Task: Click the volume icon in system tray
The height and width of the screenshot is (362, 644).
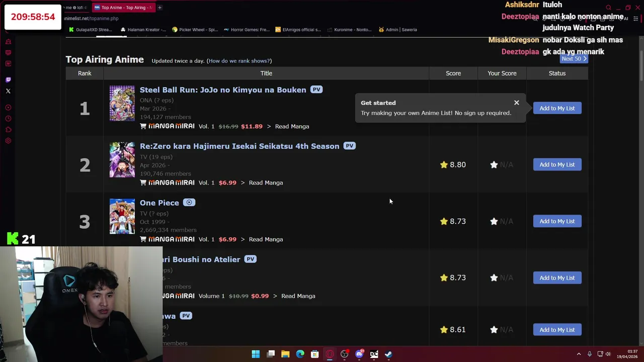Action: [x=608, y=354]
